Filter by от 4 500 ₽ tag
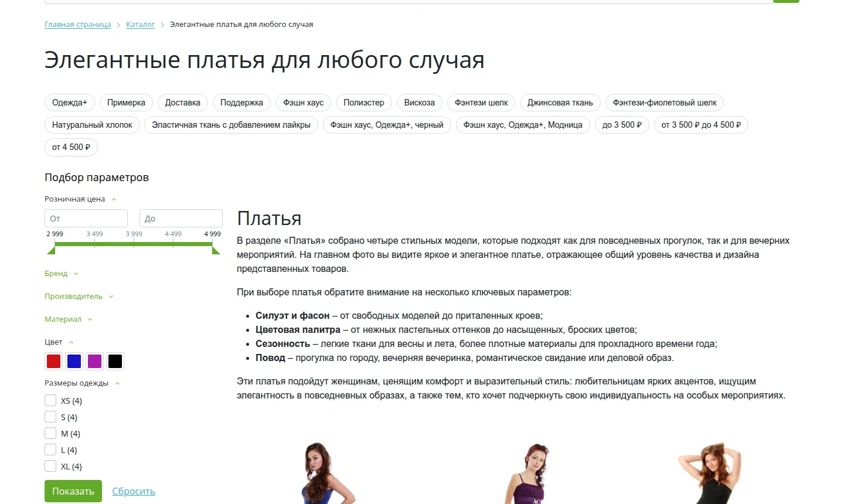 pyautogui.click(x=71, y=147)
